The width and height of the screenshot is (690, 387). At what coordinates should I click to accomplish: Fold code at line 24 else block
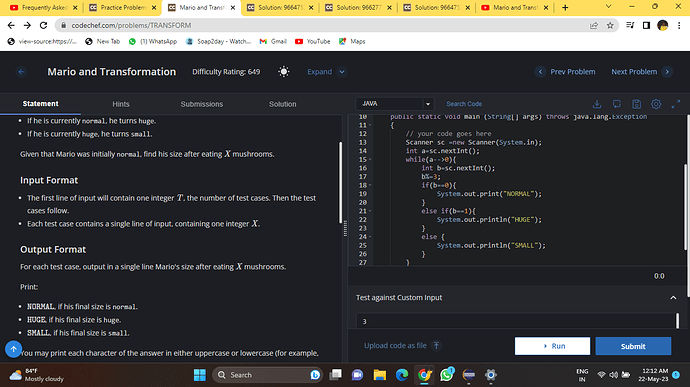click(371, 237)
